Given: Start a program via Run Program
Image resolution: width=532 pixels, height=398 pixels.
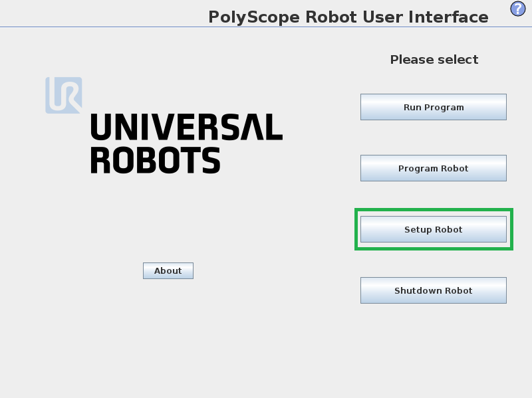Looking at the screenshot, I should [433, 106].
